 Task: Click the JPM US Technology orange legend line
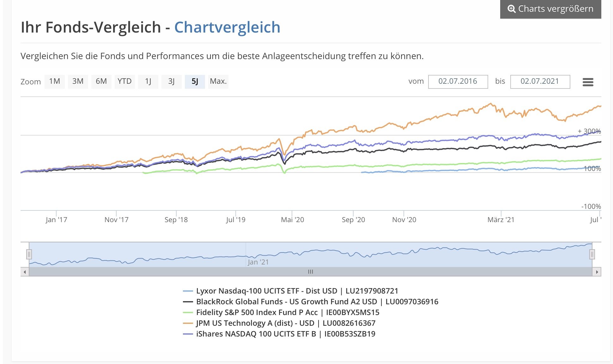(x=188, y=323)
